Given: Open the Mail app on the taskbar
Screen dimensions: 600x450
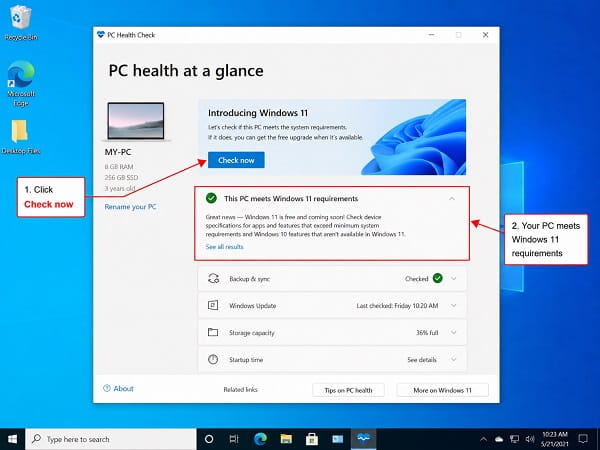Looking at the screenshot, I should coord(338,439).
